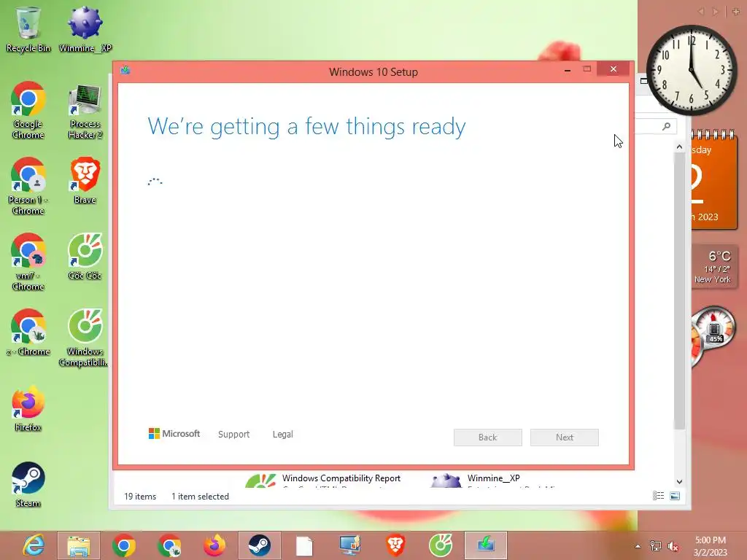Image resolution: width=747 pixels, height=560 pixels.
Task: Click the add gadget plus button
Action: pyautogui.click(x=736, y=12)
